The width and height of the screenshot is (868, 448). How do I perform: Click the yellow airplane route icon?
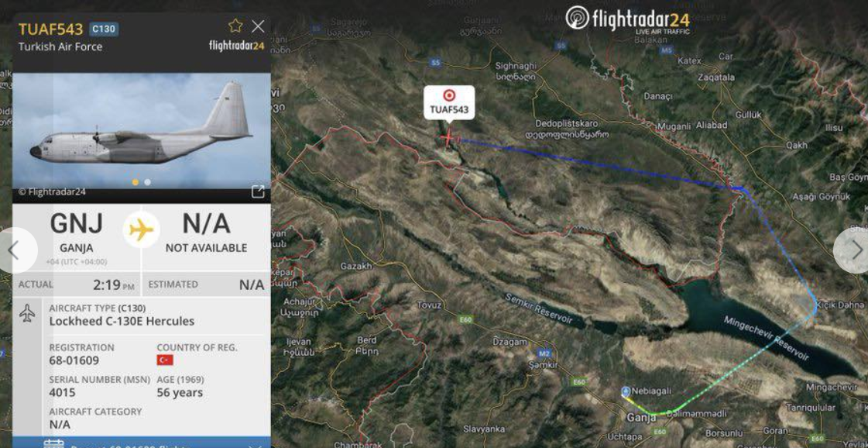pos(142,229)
